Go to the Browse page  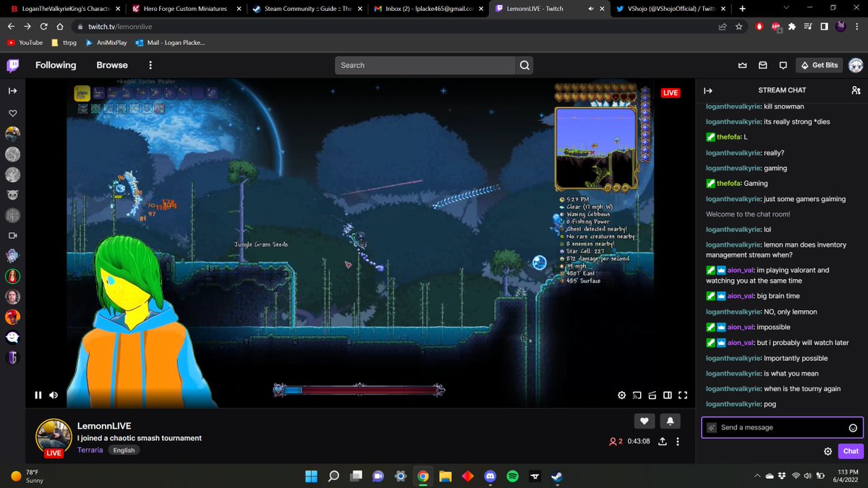112,65
